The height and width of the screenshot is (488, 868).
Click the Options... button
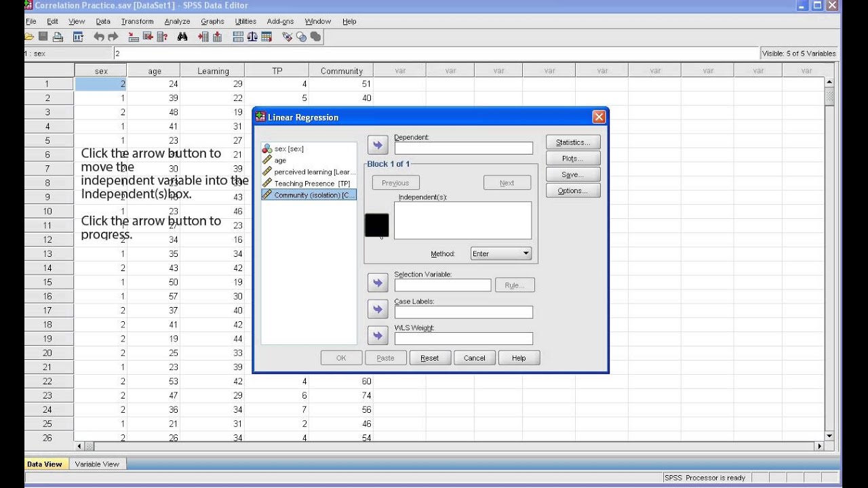573,191
